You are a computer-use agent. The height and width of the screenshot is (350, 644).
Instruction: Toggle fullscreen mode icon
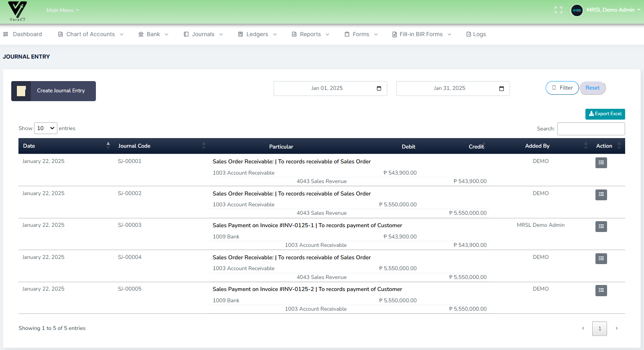click(558, 10)
